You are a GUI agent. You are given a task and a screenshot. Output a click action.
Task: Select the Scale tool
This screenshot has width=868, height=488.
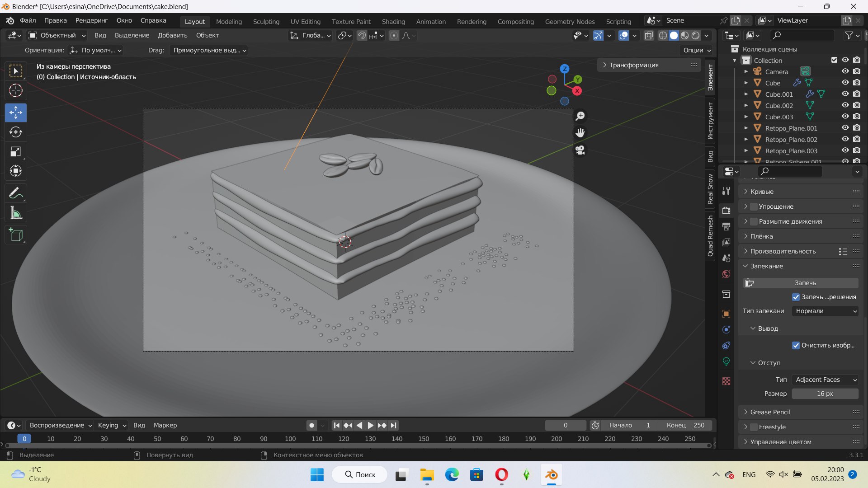16,151
